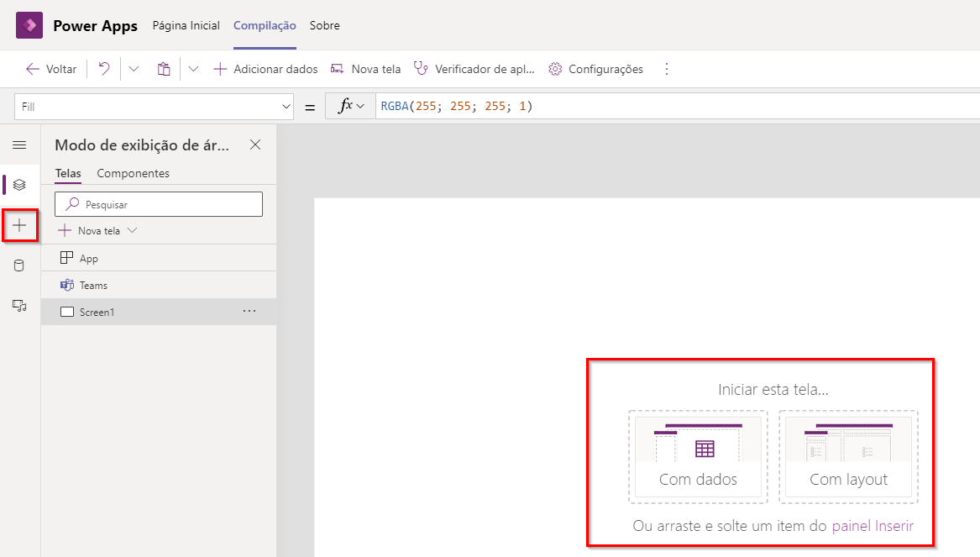
Task: Open the Media pane in the left rail
Action: 19,306
